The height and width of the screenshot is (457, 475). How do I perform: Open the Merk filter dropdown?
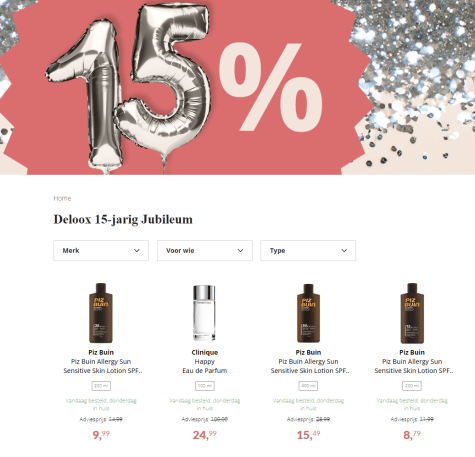(101, 250)
